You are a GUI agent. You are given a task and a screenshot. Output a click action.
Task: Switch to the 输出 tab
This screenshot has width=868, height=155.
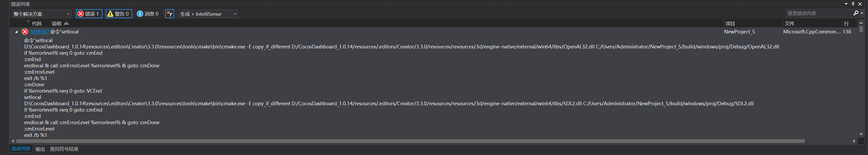pos(40,149)
